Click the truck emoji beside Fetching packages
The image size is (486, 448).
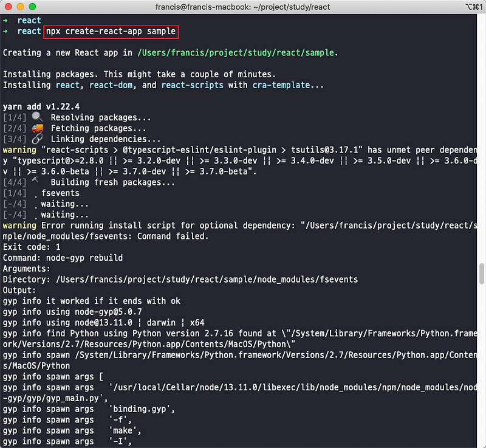[37, 128]
